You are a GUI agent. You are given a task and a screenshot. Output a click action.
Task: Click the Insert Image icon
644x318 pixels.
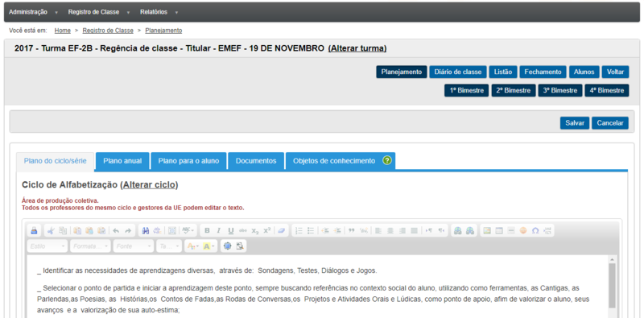click(487, 230)
